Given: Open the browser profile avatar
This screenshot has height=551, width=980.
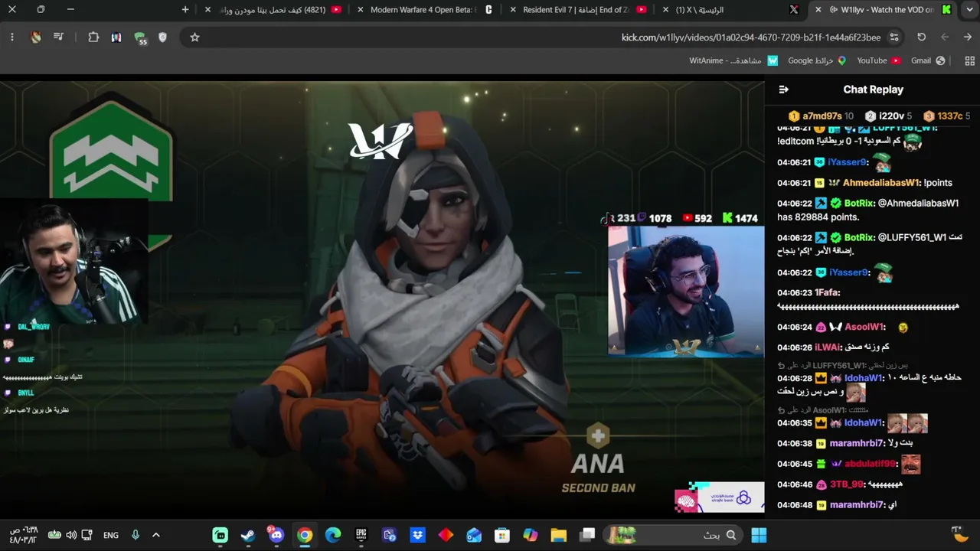Looking at the screenshot, I should click(x=35, y=37).
